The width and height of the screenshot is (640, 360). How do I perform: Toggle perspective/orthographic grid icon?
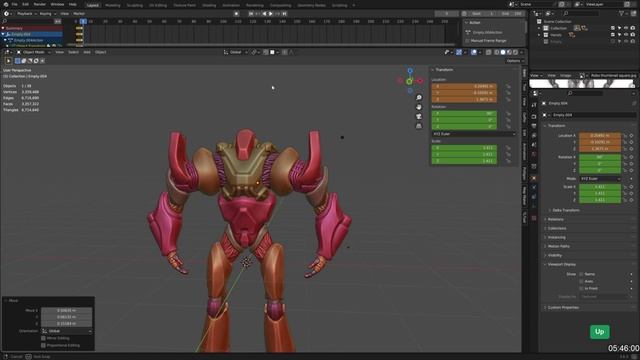pyautogui.click(x=419, y=126)
